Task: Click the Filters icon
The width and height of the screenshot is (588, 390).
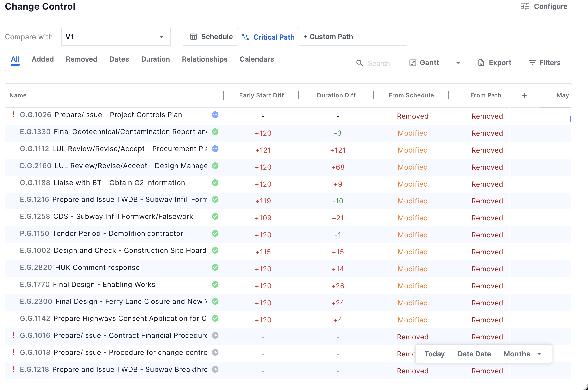Action: tap(532, 63)
